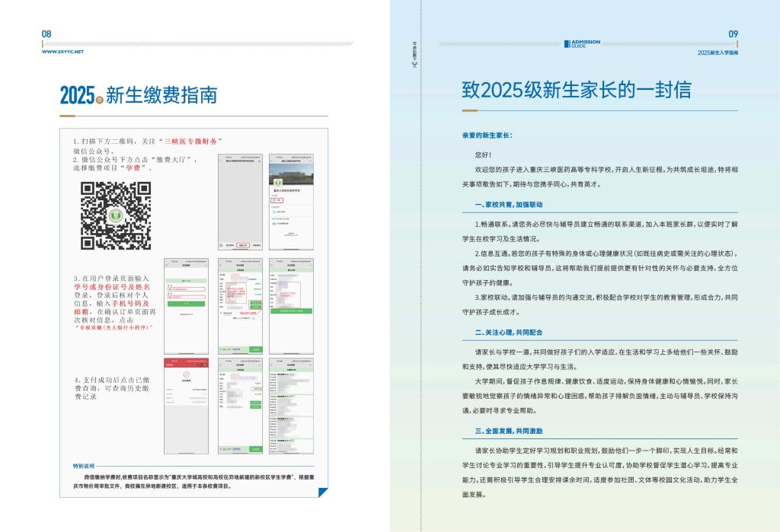Click page number 08
780x532 pixels.
(46, 33)
